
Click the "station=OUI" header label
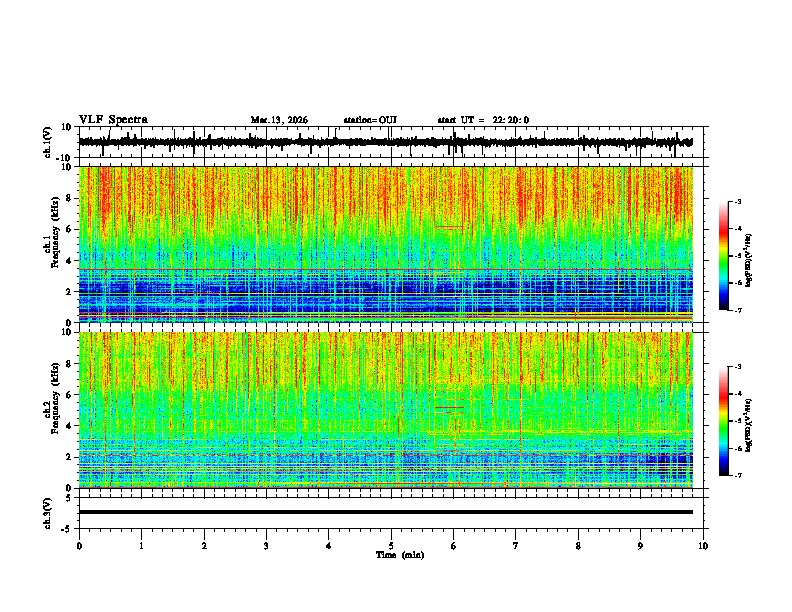[x=370, y=120]
